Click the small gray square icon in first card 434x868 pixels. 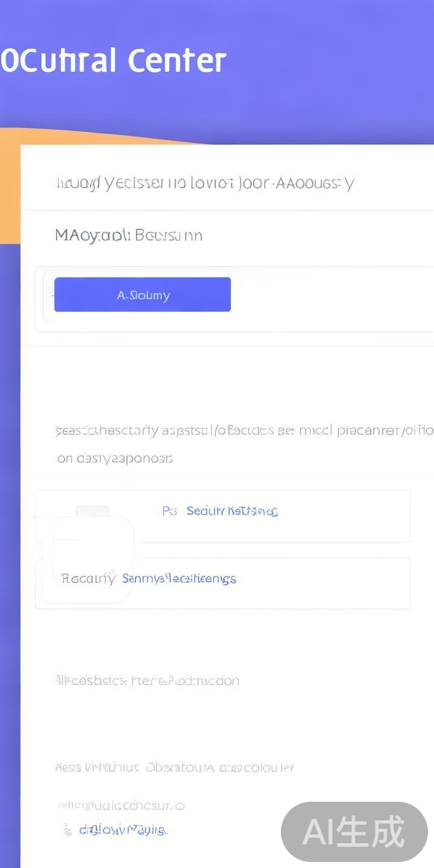point(93,512)
